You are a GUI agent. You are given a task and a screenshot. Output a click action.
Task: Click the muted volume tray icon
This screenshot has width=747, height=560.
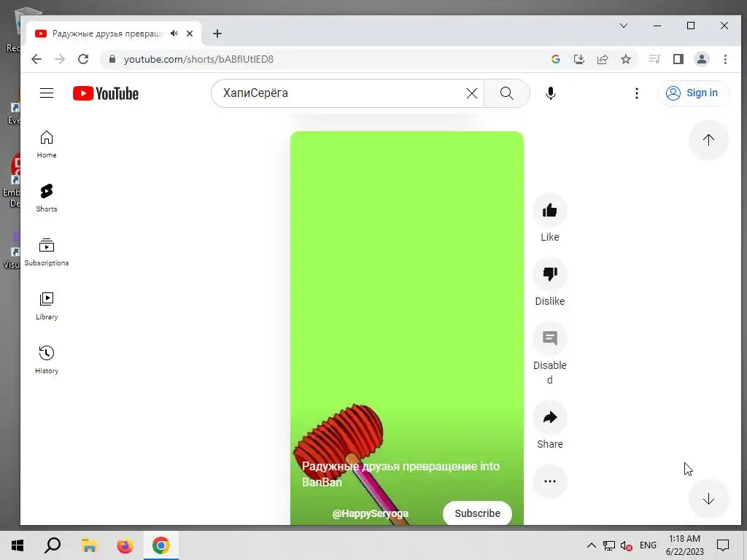(x=627, y=546)
